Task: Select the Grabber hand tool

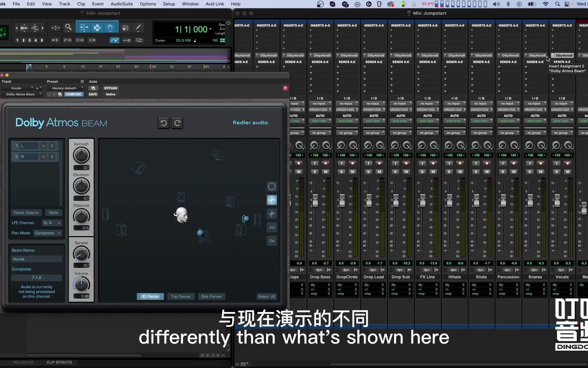Action: [x=110, y=28]
